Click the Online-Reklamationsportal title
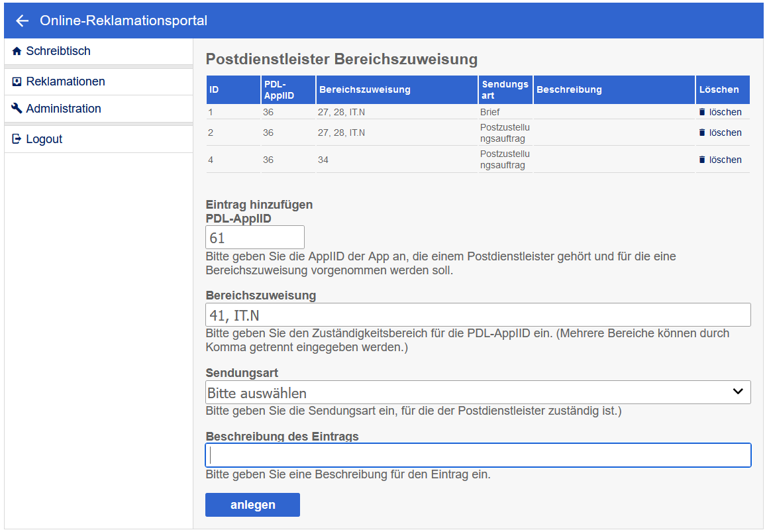767x532 pixels. point(123,21)
